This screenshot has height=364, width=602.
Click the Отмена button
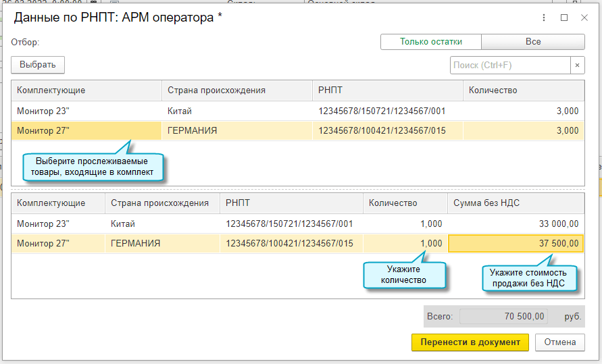click(x=559, y=342)
